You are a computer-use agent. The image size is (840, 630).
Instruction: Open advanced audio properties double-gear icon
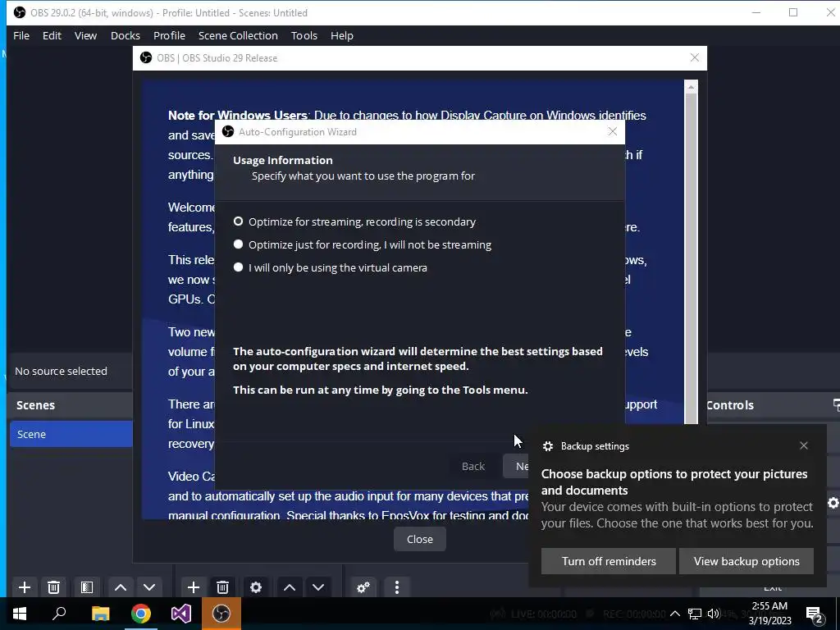[x=363, y=587]
